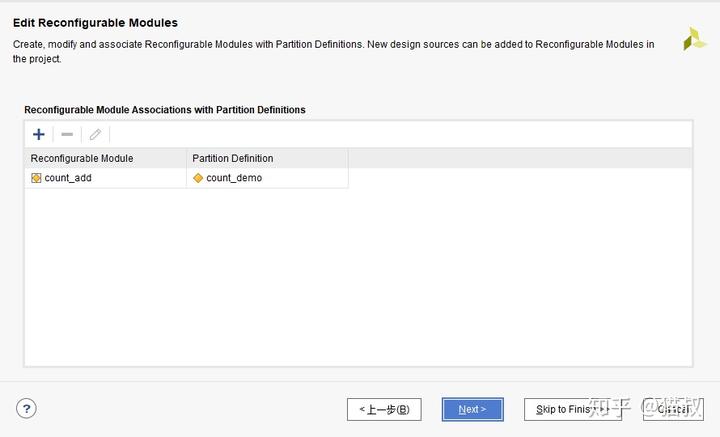Click the minus icon to remove a module
Screen dimensions: 720x437
(67, 134)
